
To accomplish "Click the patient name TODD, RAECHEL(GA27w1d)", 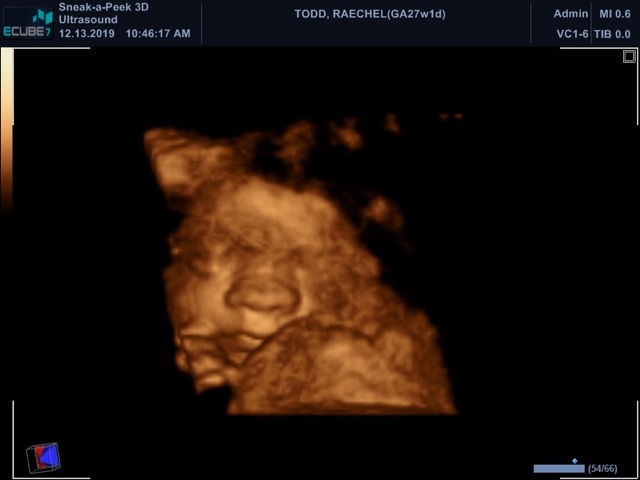I will pos(370,14).
